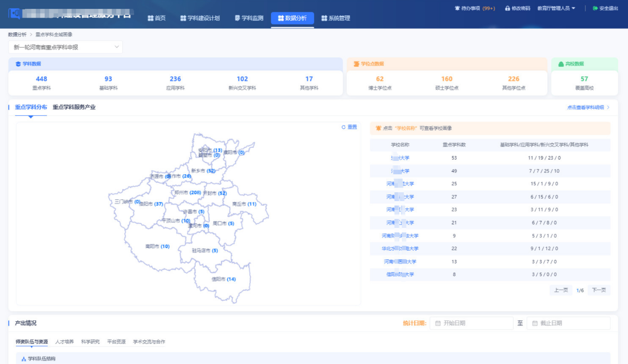Screen dimensions: 628x364
Task: Go to the 系统管理 menu
Action: [336, 18]
